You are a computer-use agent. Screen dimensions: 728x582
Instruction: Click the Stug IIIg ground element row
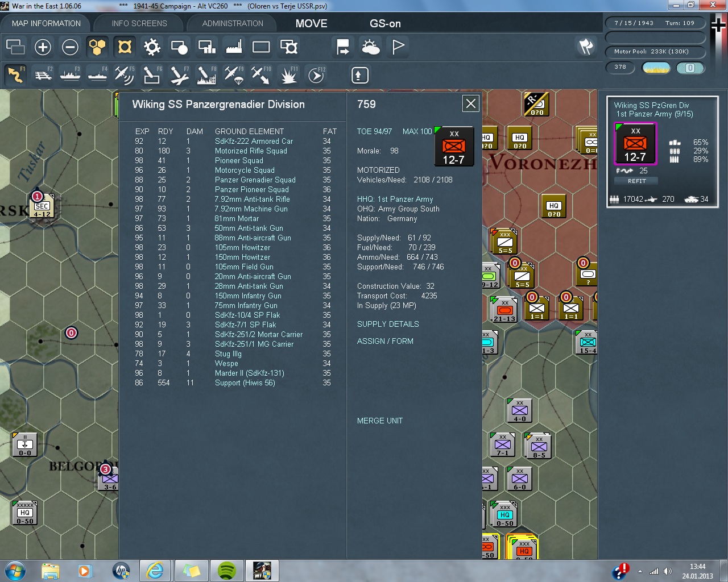(x=233, y=354)
